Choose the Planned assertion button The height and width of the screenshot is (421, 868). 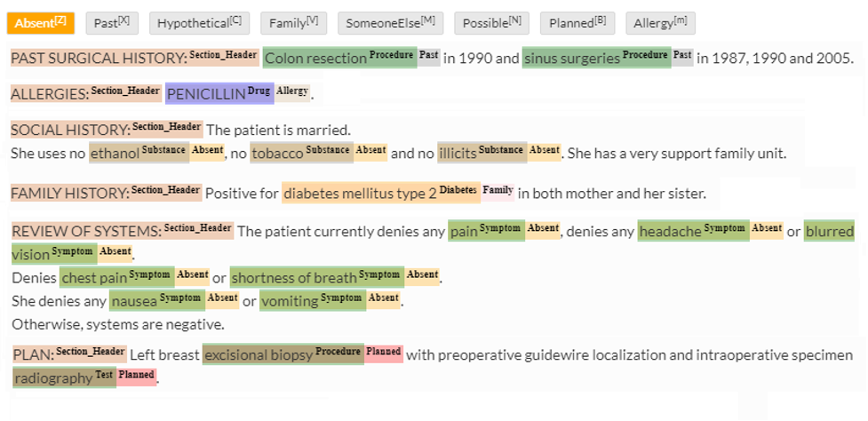click(x=577, y=23)
